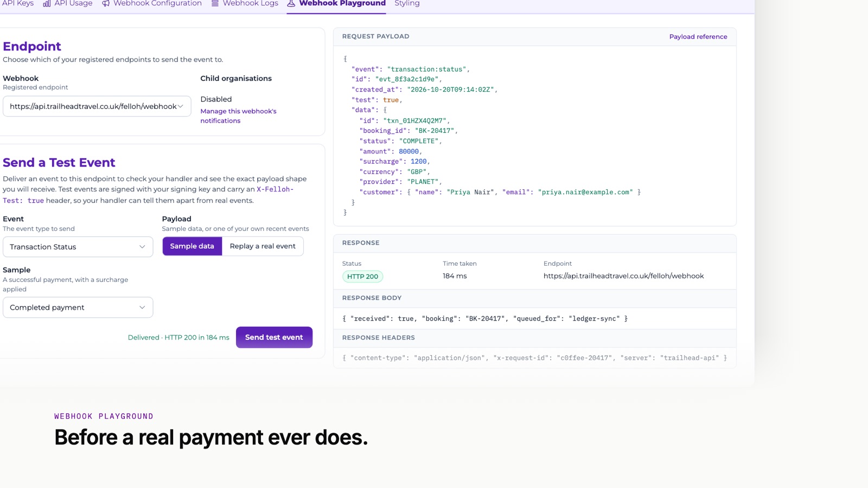Click the "amount": 80000 payload line
The image size is (868, 488).
click(391, 151)
